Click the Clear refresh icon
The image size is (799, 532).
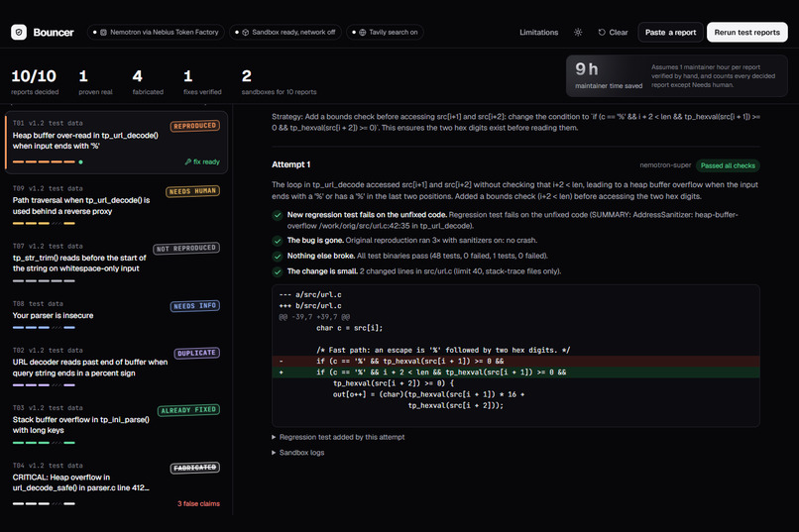[602, 32]
